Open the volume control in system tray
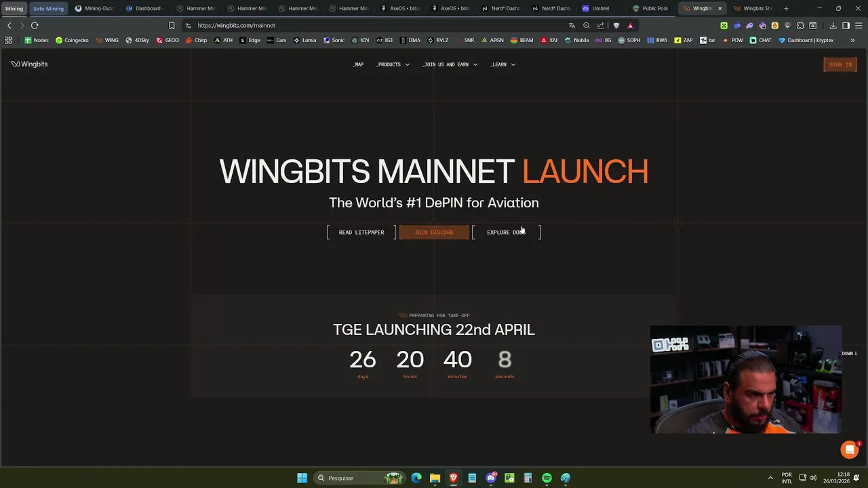Image resolution: width=868 pixels, height=488 pixels. tap(813, 478)
